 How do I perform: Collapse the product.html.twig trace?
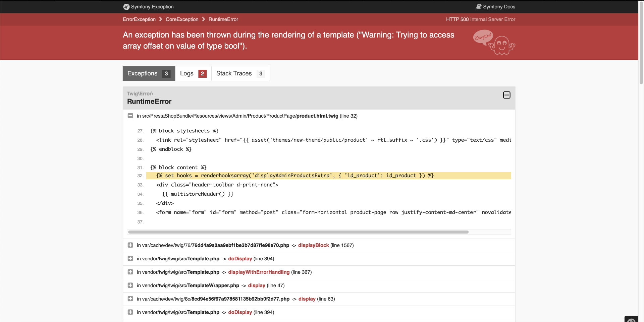(130, 116)
